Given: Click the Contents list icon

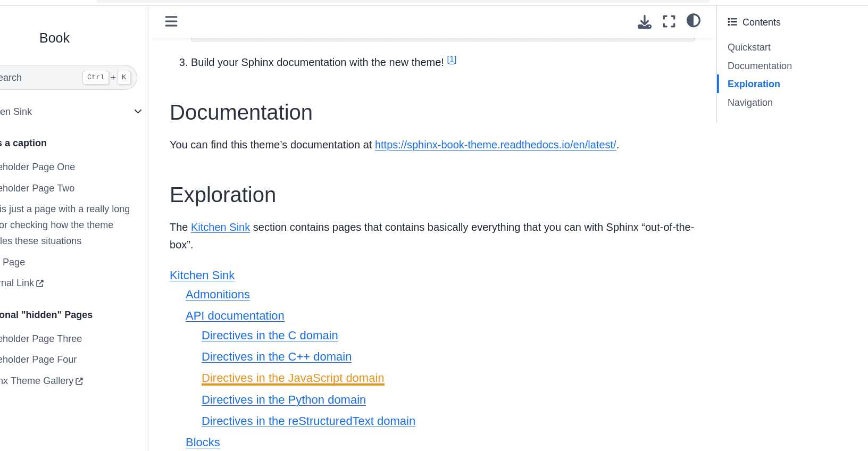Looking at the screenshot, I should (732, 22).
